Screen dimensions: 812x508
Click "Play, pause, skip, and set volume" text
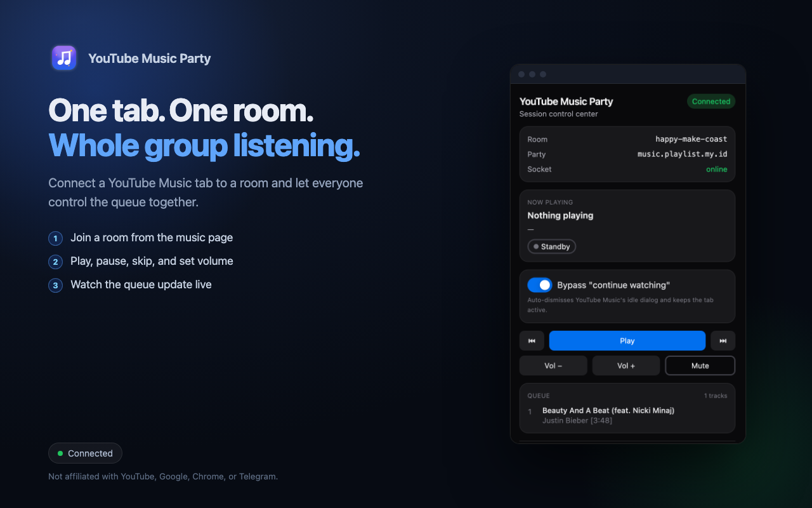click(x=152, y=261)
